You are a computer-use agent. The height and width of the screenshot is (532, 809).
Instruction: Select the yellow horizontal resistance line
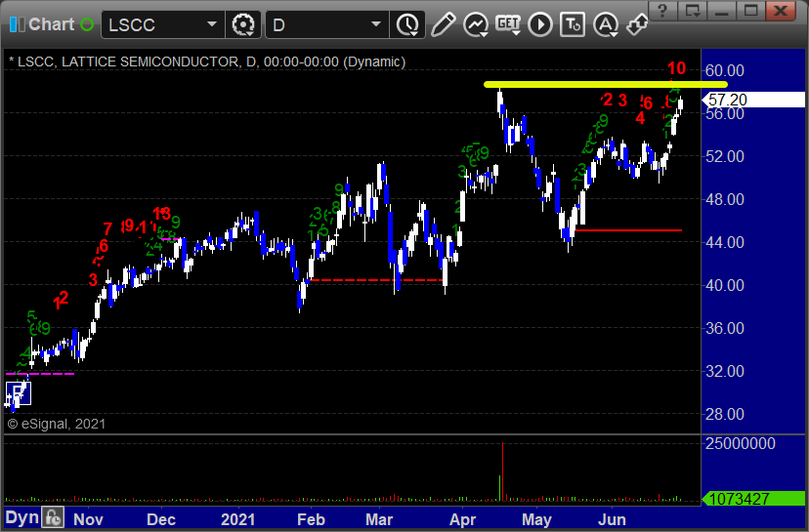[x=605, y=85]
